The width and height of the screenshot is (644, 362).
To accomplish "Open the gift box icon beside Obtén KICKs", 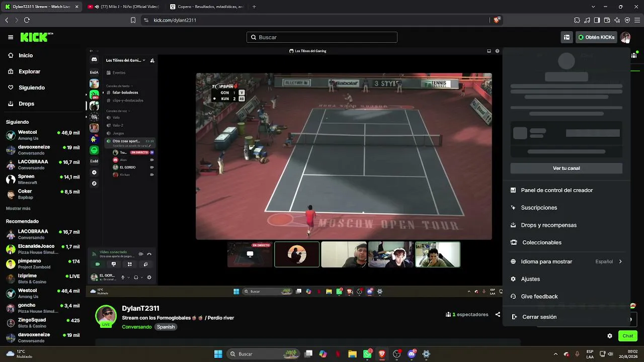I will pos(567,37).
